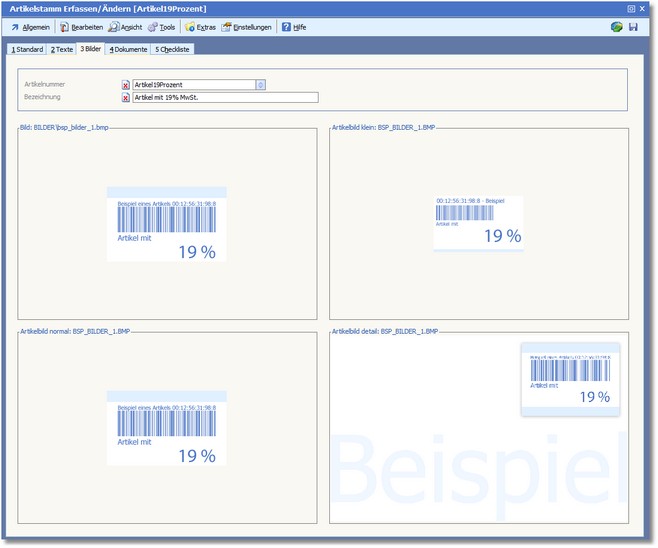
Task: Click the Artikelbild detail barcode image
Action: click(570, 380)
